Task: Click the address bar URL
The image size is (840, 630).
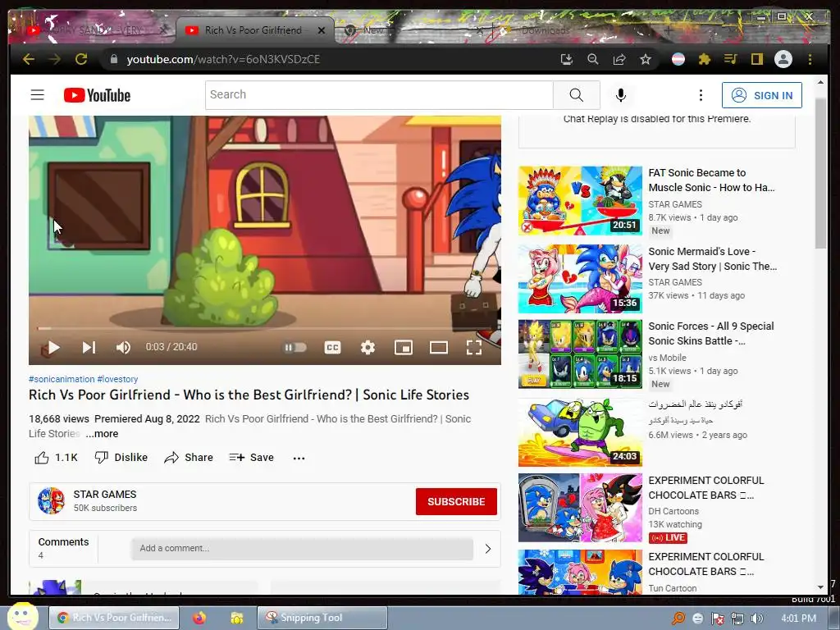Action: 223,59
